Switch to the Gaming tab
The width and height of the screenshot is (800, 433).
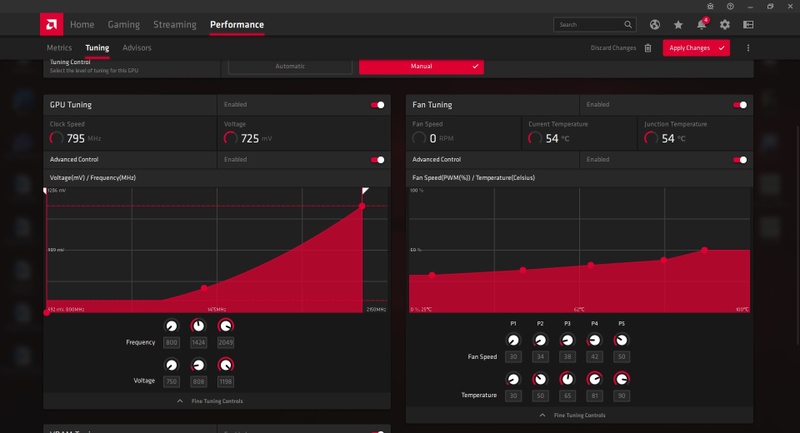tap(123, 24)
